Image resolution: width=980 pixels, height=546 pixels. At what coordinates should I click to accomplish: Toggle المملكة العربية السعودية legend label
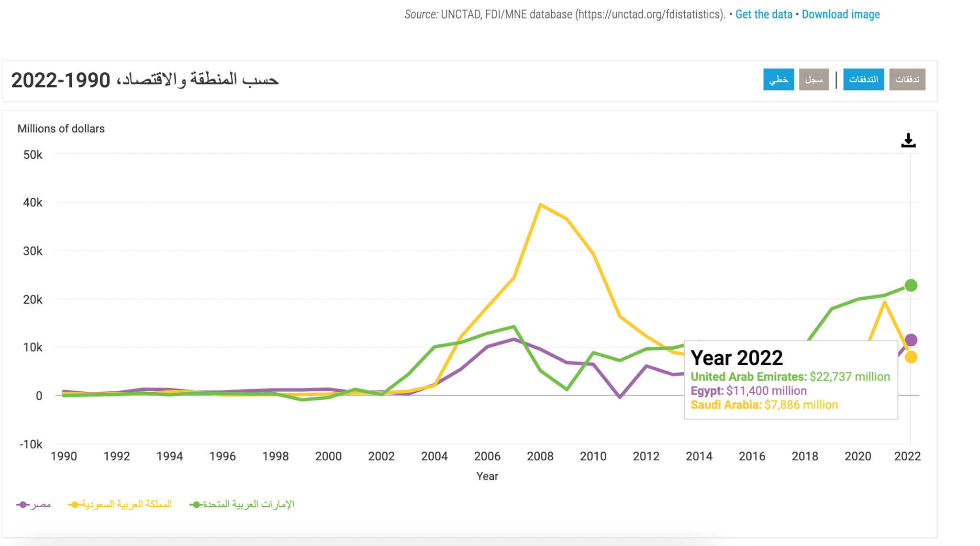point(127,504)
